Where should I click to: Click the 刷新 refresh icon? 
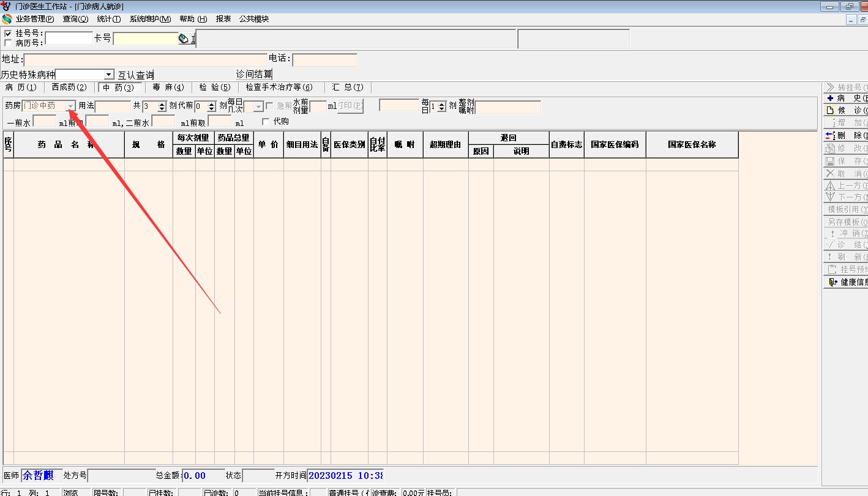(x=830, y=257)
